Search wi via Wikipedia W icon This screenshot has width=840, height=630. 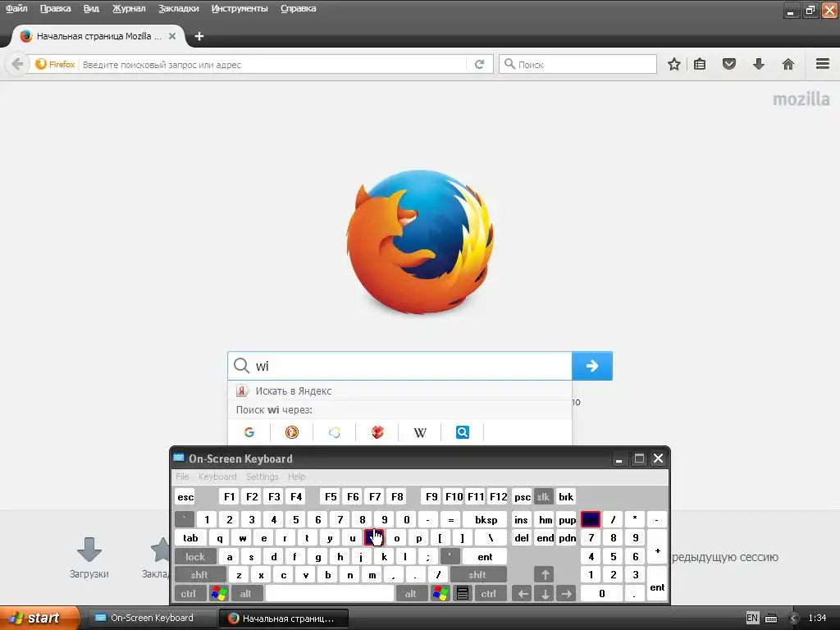tap(420, 432)
